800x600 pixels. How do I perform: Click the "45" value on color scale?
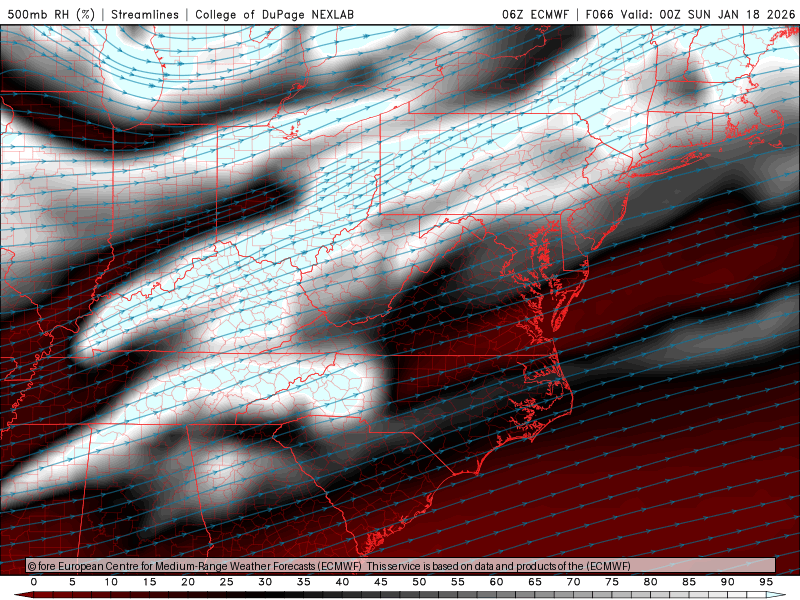pos(381,582)
